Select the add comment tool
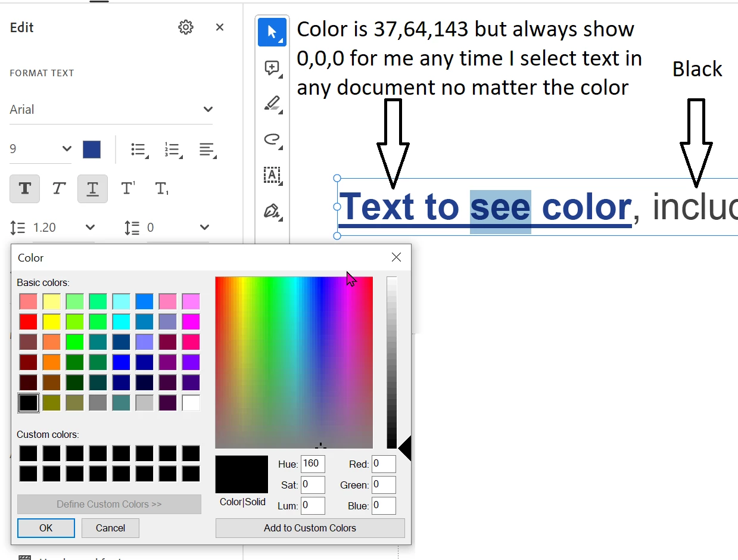 pos(273,69)
